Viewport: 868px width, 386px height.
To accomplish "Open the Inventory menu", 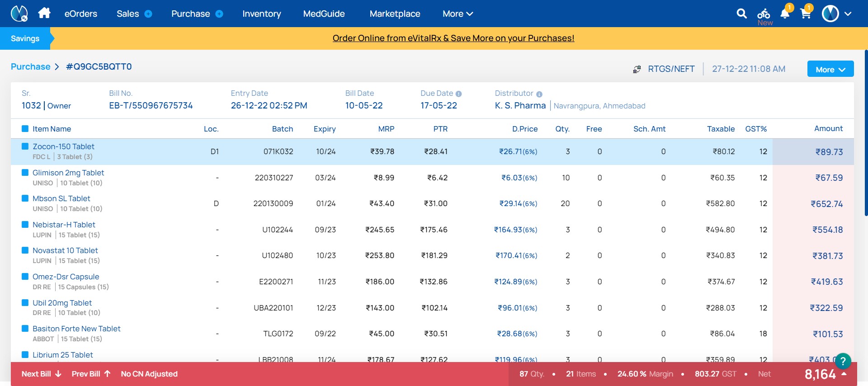I will pos(262,14).
